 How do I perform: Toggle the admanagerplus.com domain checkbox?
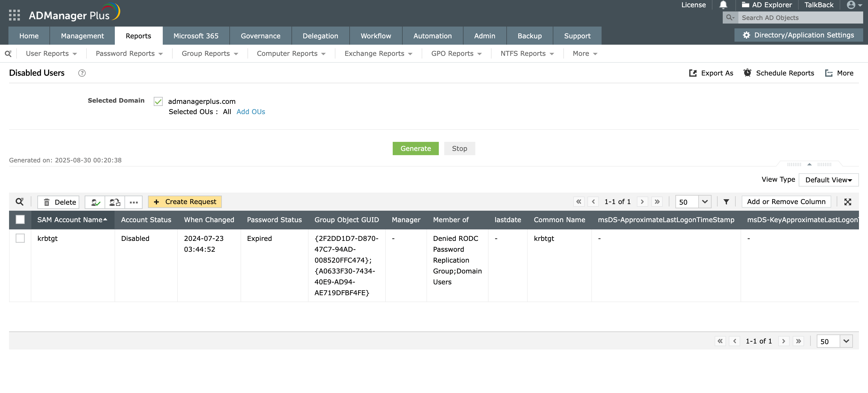click(158, 101)
